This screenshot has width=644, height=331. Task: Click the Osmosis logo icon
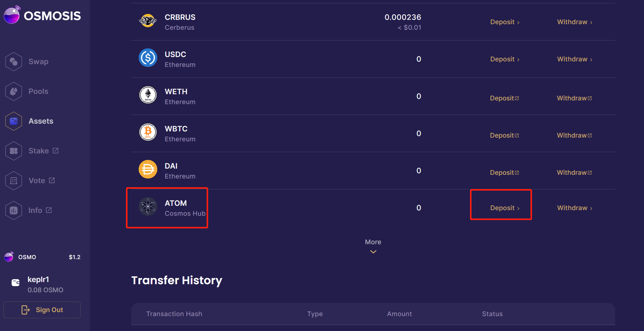[x=12, y=15]
